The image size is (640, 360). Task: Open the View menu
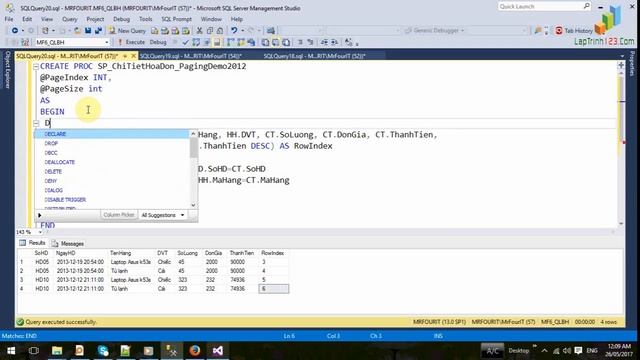(47, 19)
